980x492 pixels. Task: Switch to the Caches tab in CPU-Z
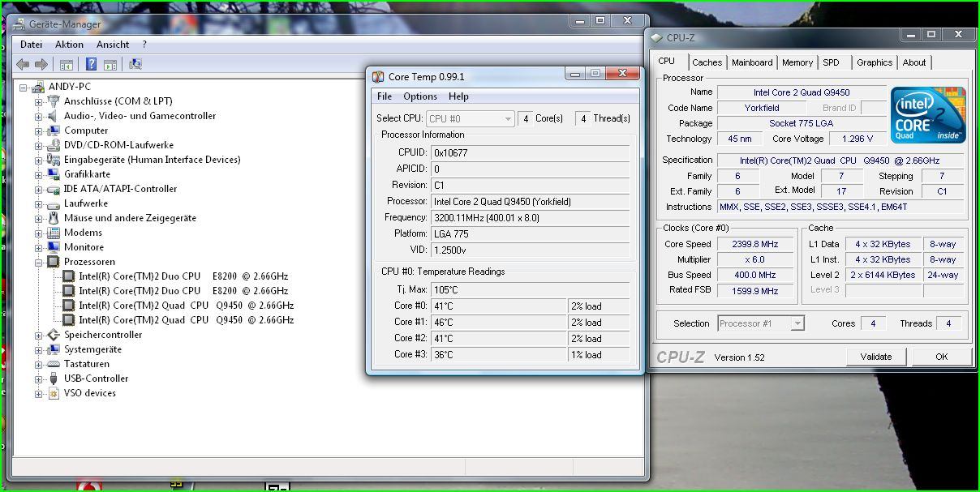tap(707, 62)
